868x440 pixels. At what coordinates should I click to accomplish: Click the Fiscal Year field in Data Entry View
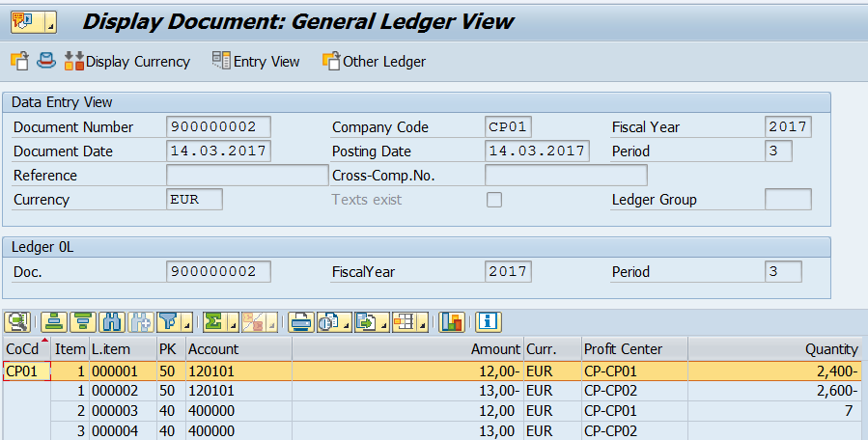point(788,126)
